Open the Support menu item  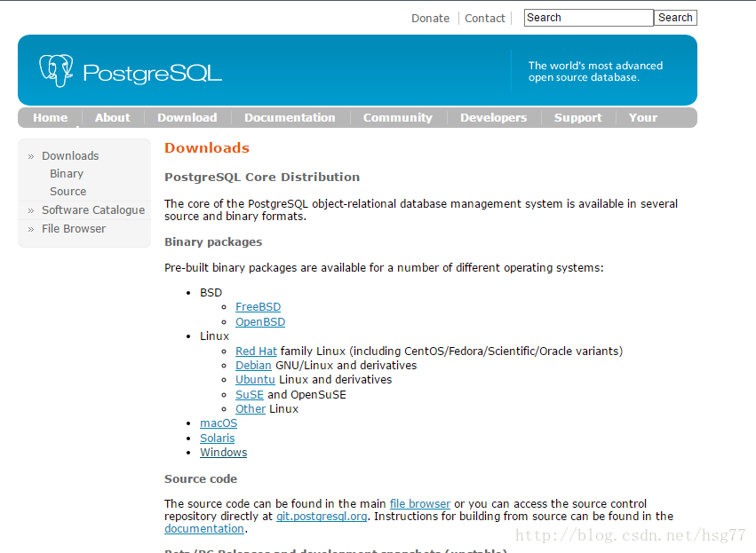point(577,117)
